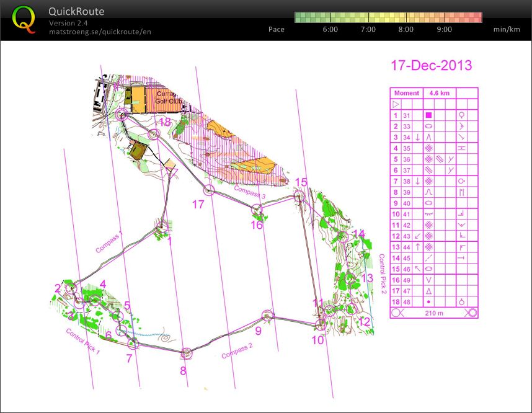This screenshot has height=413, width=532.
Task: Click the down arrow symbol in table row 3
Action: click(418, 137)
